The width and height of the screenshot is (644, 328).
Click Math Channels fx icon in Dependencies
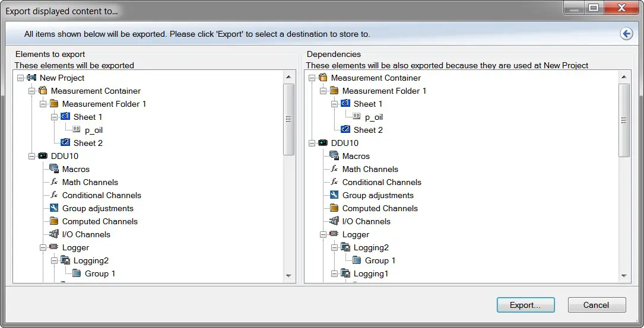[334, 169]
